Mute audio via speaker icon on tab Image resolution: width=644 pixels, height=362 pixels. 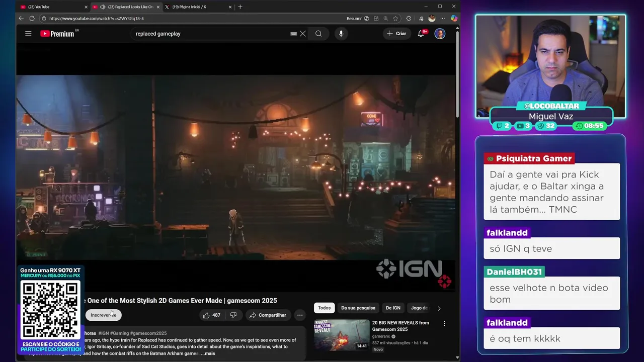point(103,7)
